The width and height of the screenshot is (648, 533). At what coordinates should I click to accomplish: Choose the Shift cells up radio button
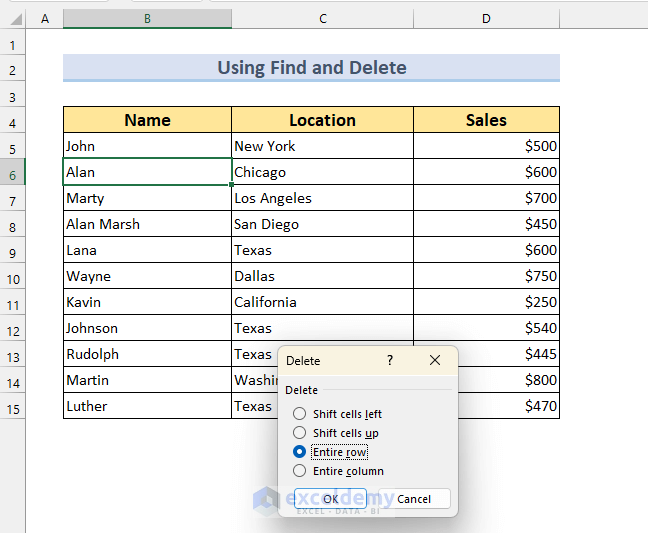[x=300, y=433]
